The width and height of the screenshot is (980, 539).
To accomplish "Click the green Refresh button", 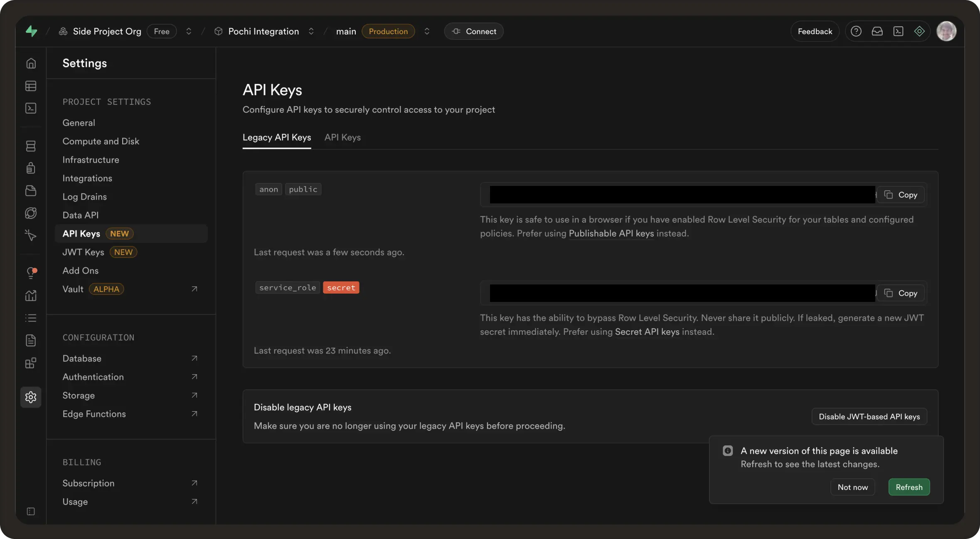I will (909, 487).
